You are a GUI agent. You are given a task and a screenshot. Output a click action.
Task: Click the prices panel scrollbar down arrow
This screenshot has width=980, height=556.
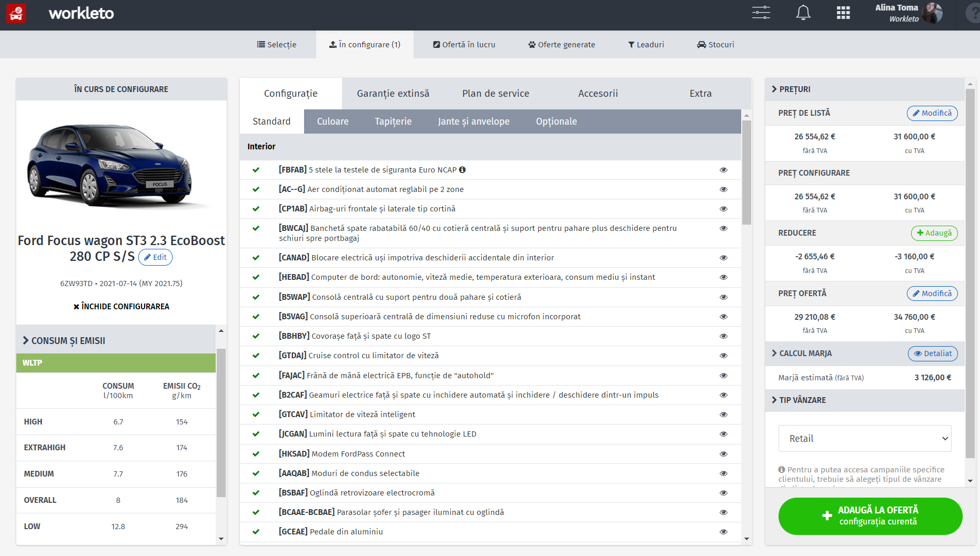point(970,481)
